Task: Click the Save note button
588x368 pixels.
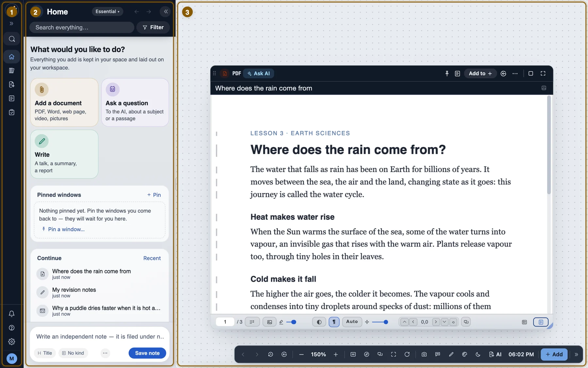Action: (x=147, y=353)
